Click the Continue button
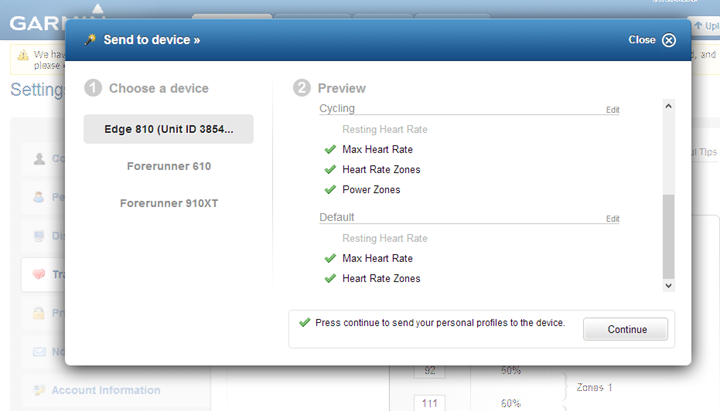The height and width of the screenshot is (411, 720). [625, 329]
